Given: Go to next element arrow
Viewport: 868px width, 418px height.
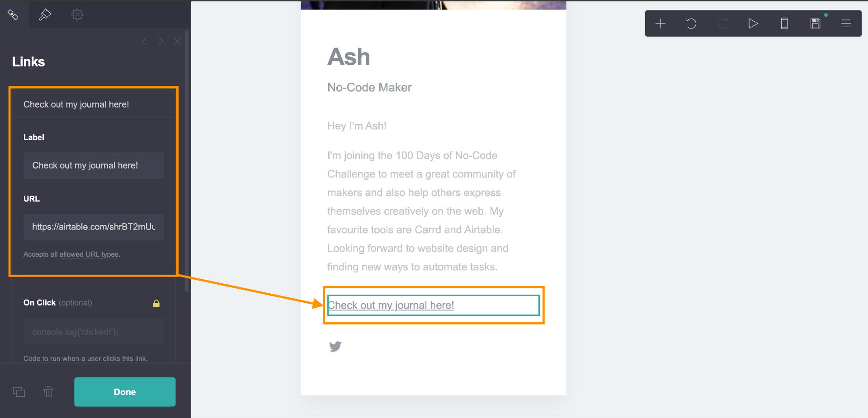Looking at the screenshot, I should 160,41.
